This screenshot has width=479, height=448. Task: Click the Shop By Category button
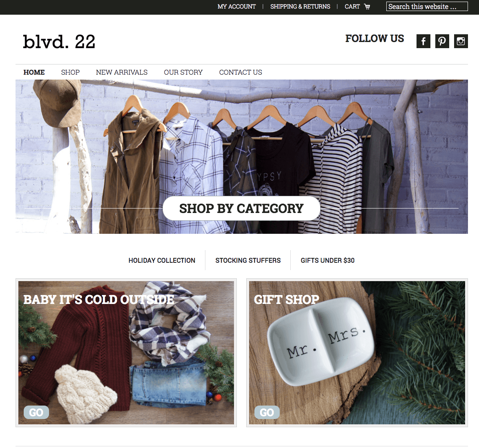point(241,208)
